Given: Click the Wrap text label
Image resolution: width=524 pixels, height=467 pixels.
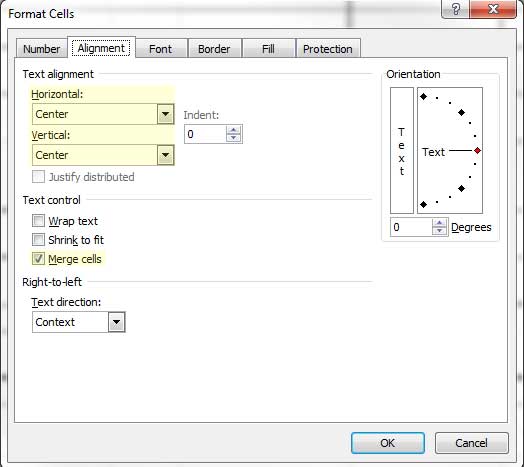Looking at the screenshot, I should tap(73, 221).
